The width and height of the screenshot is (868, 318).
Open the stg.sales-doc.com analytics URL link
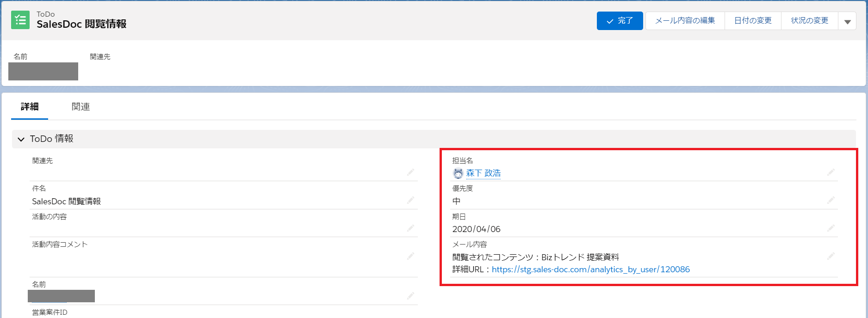(x=591, y=269)
